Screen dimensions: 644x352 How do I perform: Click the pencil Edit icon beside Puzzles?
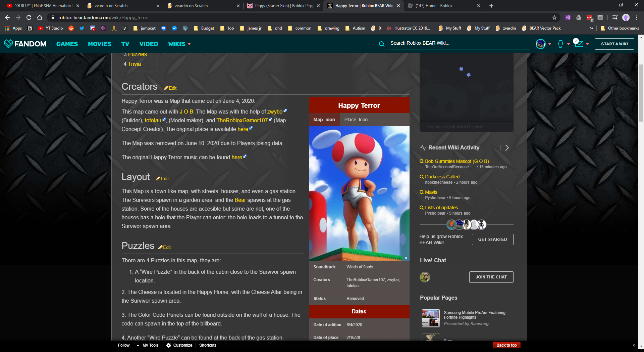(x=160, y=247)
